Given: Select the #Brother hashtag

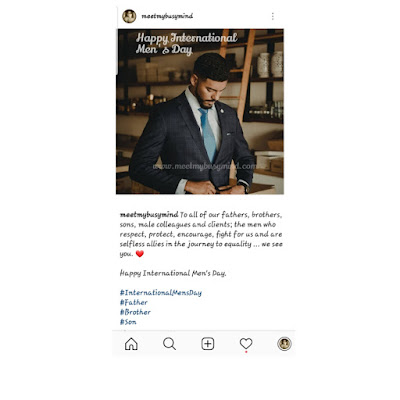Looking at the screenshot, I should point(135,312).
